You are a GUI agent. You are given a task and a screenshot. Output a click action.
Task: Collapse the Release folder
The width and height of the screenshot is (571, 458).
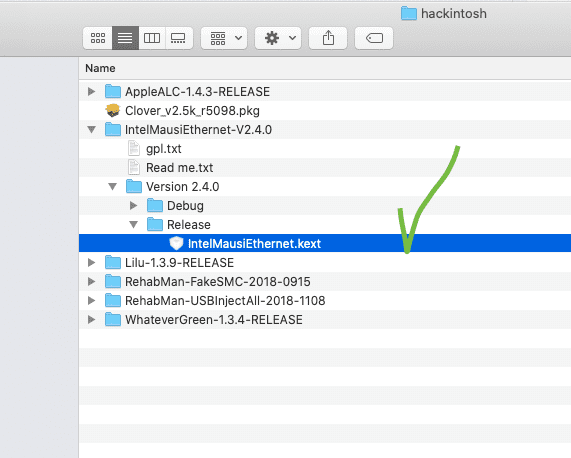134,224
